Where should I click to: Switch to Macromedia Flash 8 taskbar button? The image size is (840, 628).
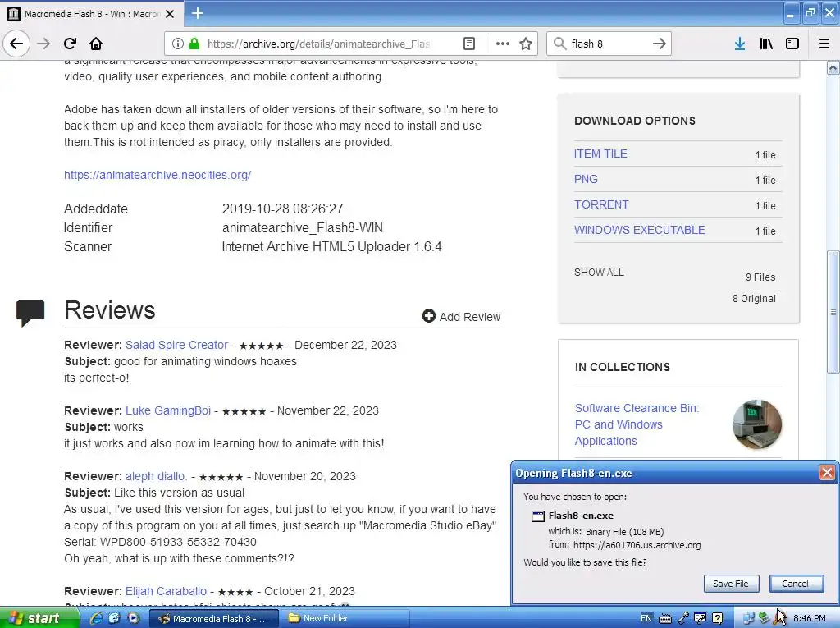click(214, 618)
